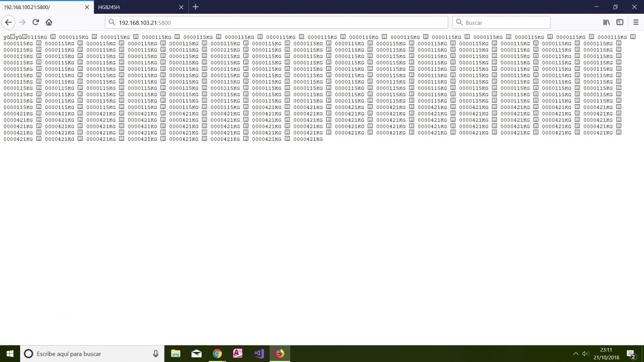This screenshot has width=644, height=362.
Task: Click the last 0000421KG text entry
Action: pos(308,139)
